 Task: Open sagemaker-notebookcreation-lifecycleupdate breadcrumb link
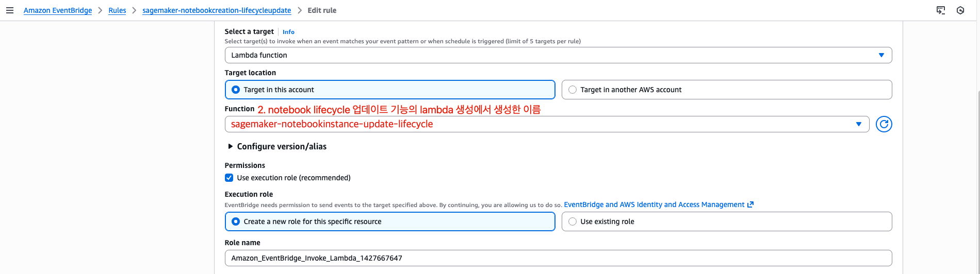(217, 10)
